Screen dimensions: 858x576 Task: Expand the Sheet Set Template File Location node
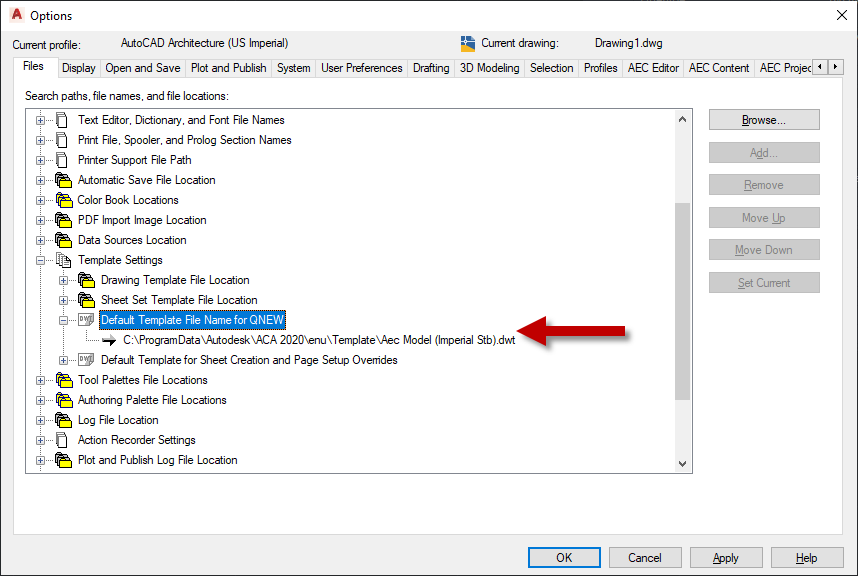(63, 300)
